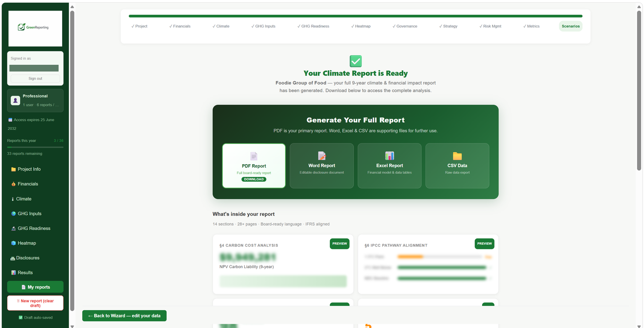The height and width of the screenshot is (328, 644).
Task: Select the Scenarios wizard step
Action: [x=571, y=26]
